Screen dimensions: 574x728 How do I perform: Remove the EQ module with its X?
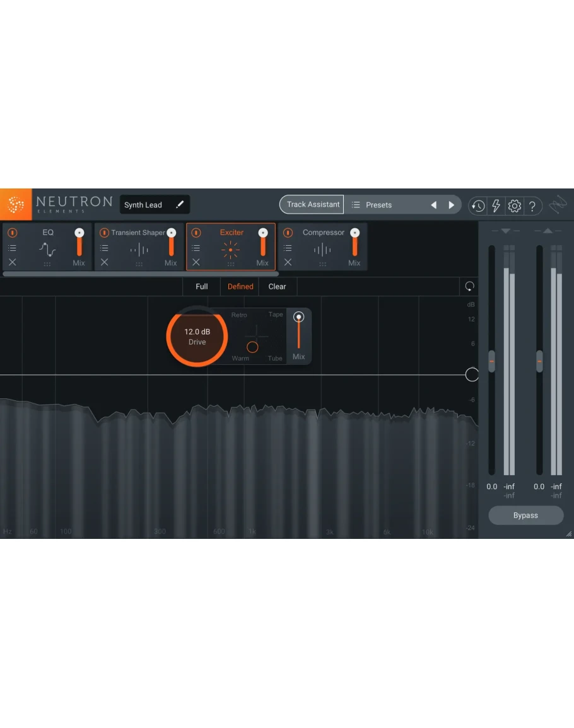tap(13, 262)
